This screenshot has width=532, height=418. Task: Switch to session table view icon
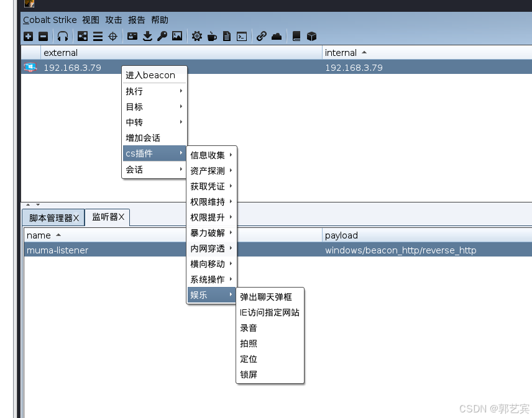[98, 36]
